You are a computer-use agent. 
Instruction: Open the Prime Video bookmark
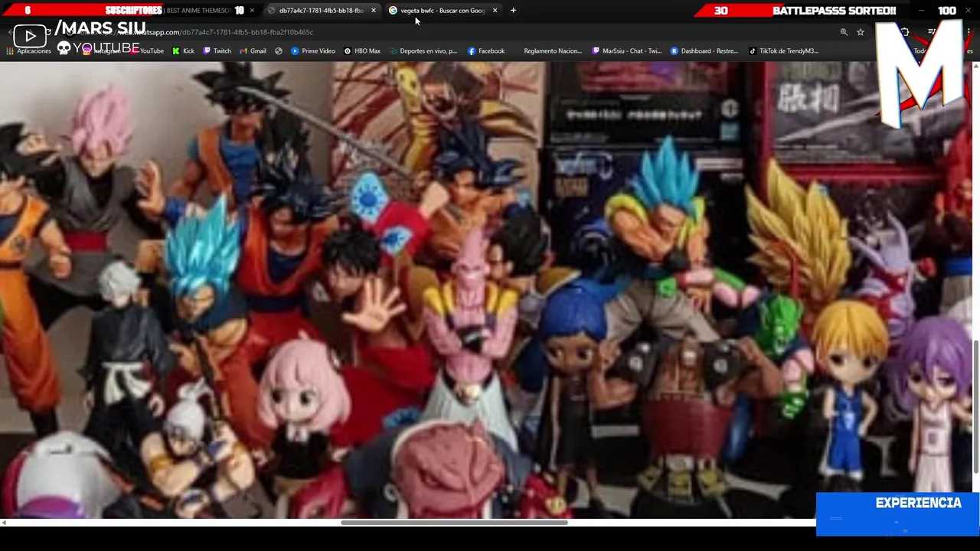pyautogui.click(x=312, y=51)
